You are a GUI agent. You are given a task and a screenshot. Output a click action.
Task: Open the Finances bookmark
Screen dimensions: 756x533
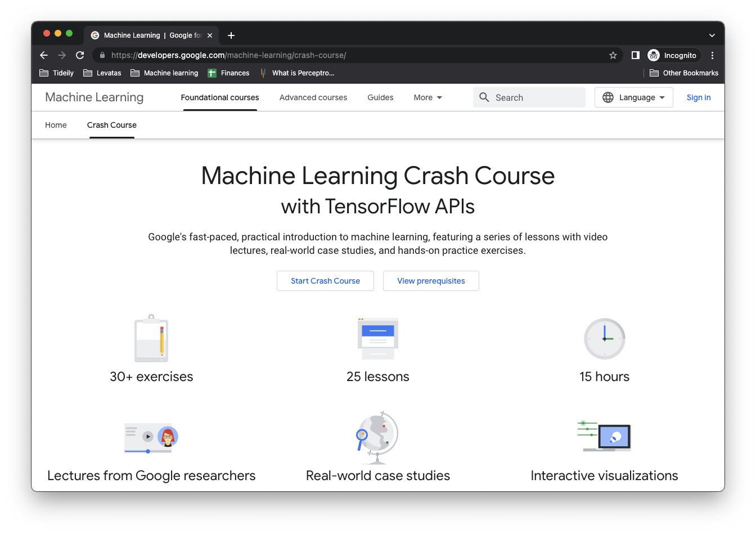click(228, 73)
